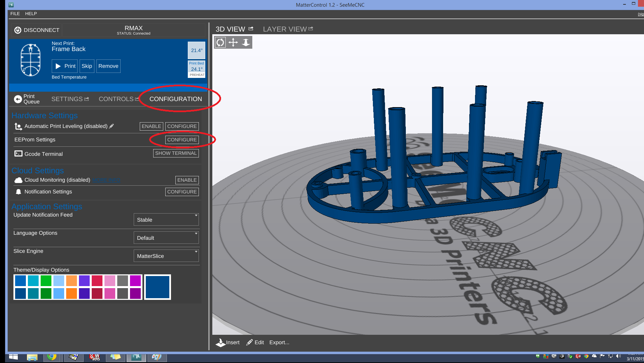Pop out the 3D View window

point(251,29)
